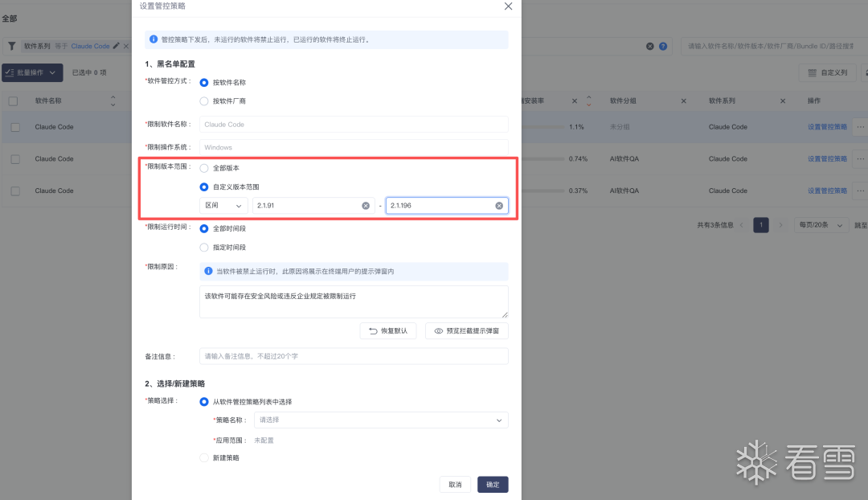Switch to the 全部 tab
Screen dimensions: 868x500
tap(10, 18)
